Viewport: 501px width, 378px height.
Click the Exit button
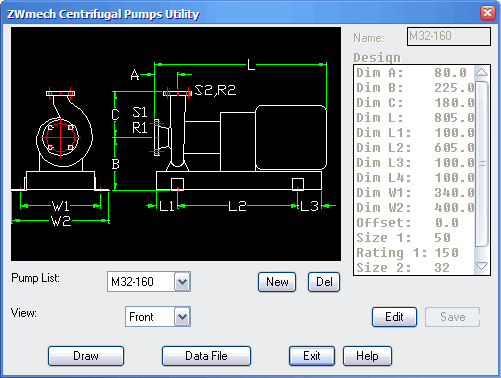pos(312,356)
